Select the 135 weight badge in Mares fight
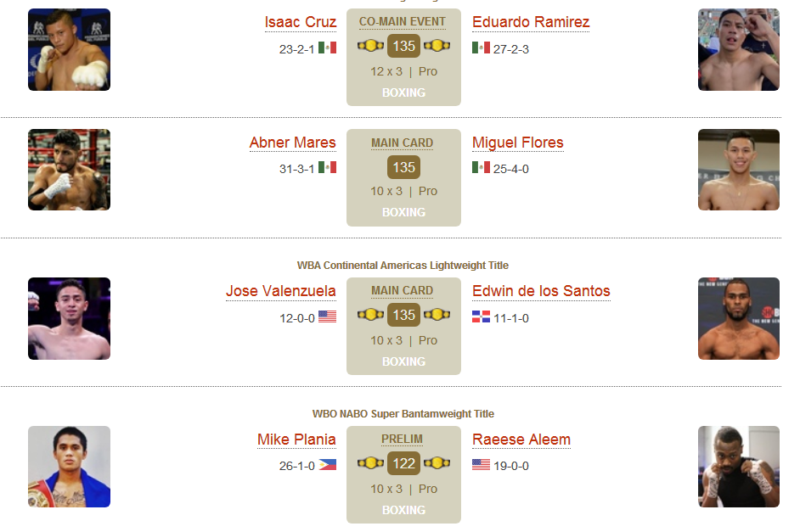800x532 pixels. pyautogui.click(x=403, y=167)
